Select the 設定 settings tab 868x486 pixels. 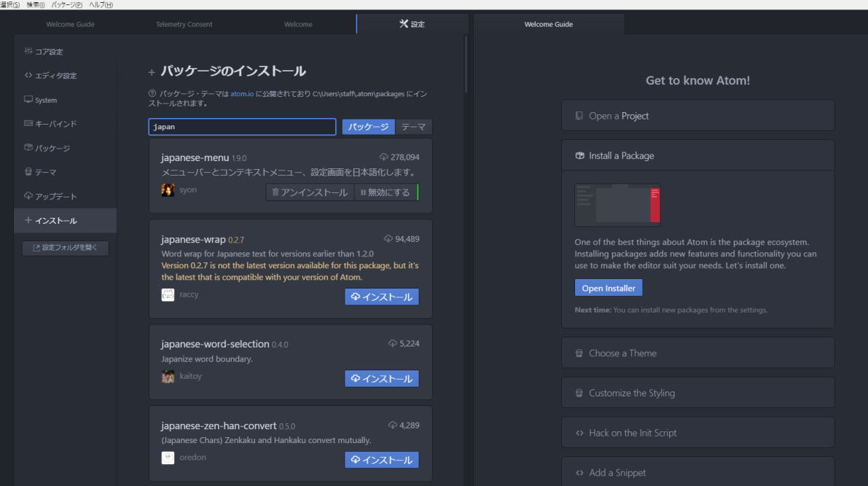[413, 24]
